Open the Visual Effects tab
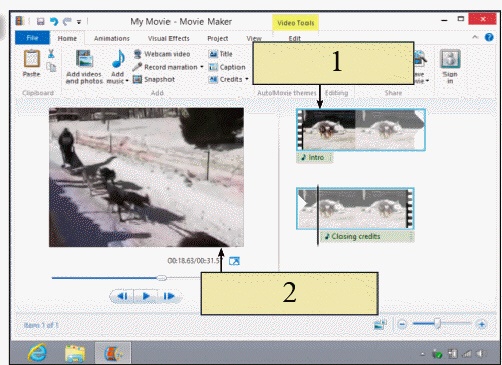This screenshot has width=502, height=365. (x=169, y=38)
